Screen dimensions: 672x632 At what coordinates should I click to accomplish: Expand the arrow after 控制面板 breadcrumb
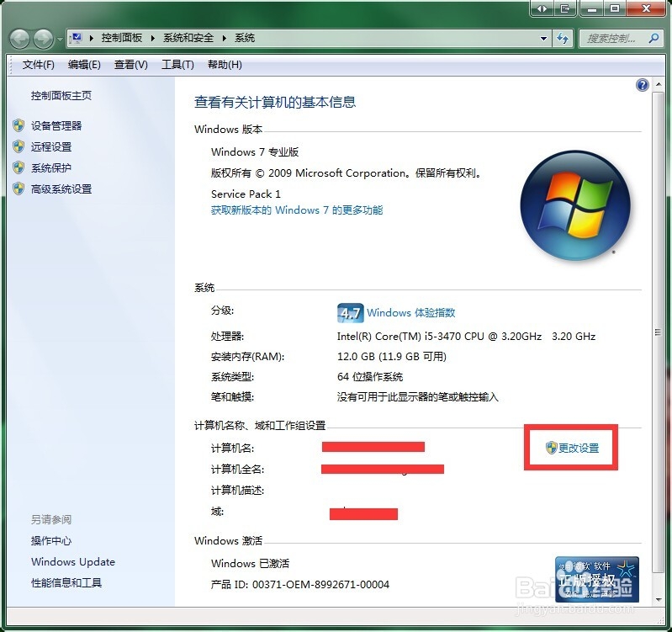(153, 38)
